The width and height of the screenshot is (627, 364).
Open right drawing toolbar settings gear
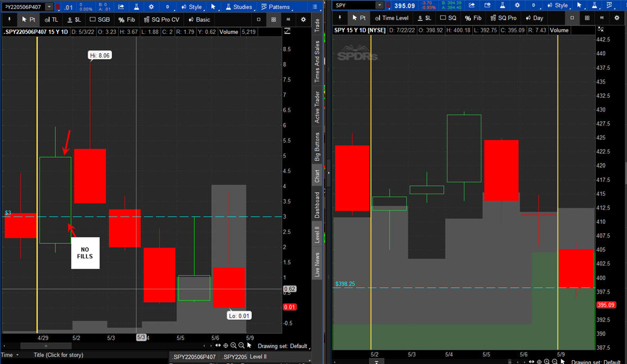[617, 17]
